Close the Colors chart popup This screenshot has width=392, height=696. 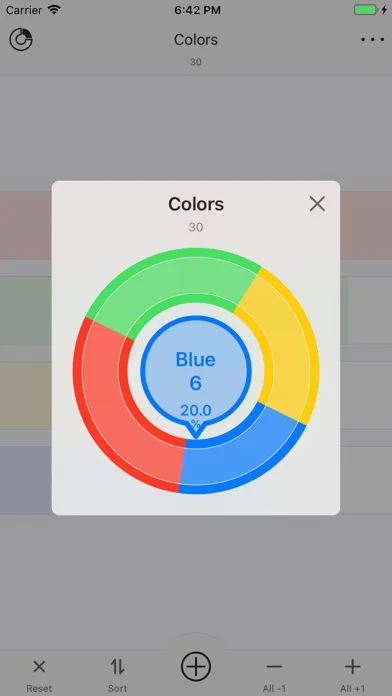coord(317,204)
